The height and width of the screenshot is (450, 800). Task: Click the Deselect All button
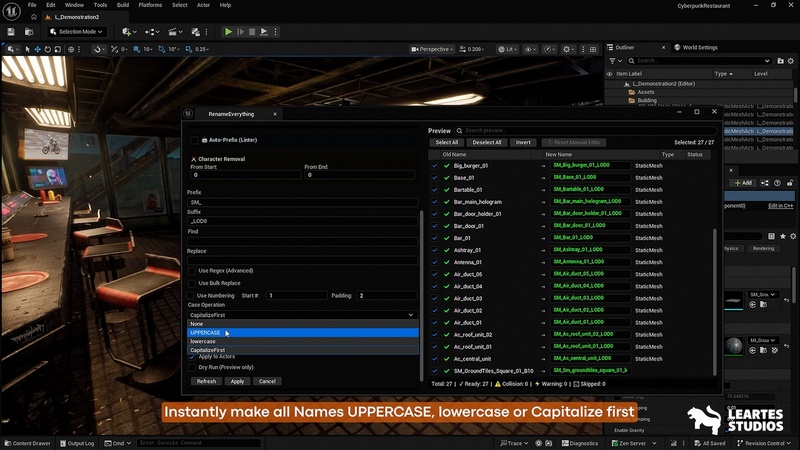point(486,142)
